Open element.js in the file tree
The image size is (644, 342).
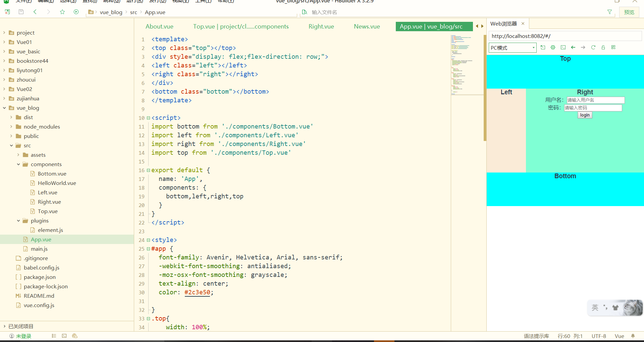(50, 230)
